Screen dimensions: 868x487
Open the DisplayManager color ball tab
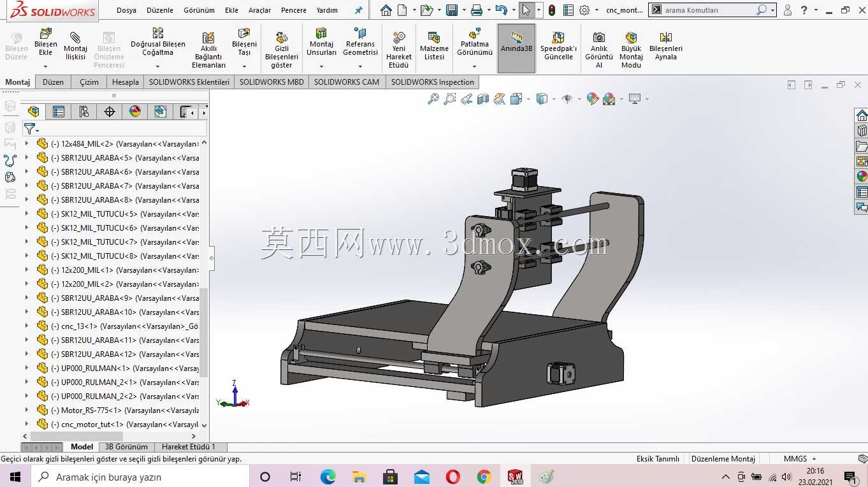[135, 112]
